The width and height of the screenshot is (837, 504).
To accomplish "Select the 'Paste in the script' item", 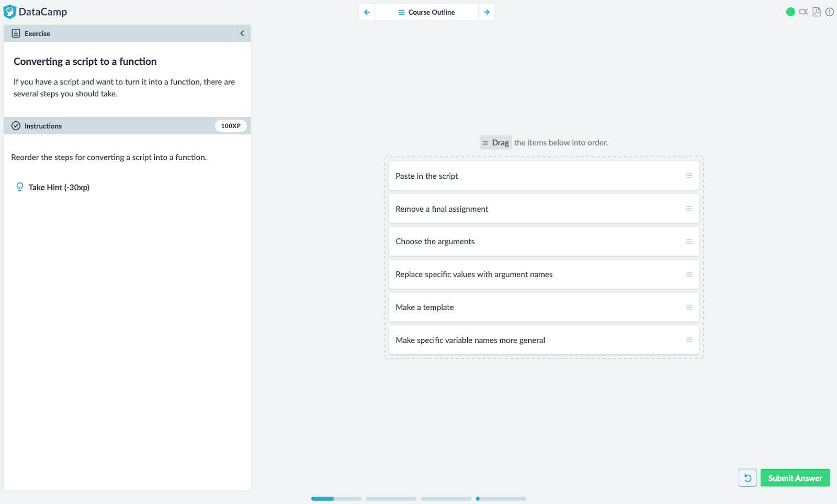I will 544,176.
